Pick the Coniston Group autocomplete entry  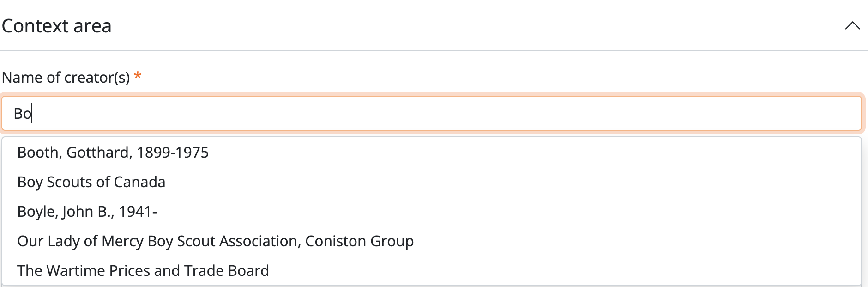coord(215,241)
